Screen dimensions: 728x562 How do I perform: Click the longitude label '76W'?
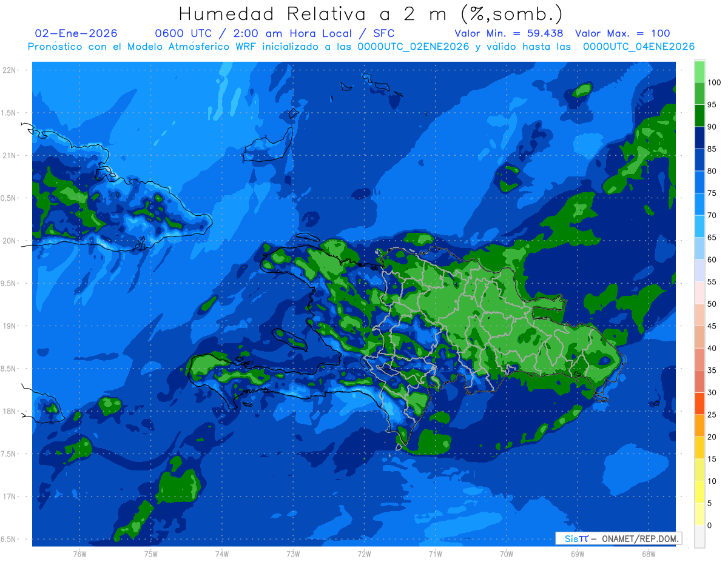point(79,554)
